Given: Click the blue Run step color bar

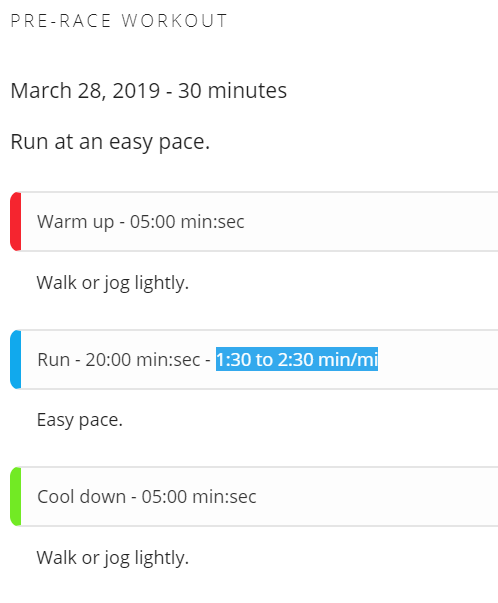Looking at the screenshot, I should coord(15,359).
